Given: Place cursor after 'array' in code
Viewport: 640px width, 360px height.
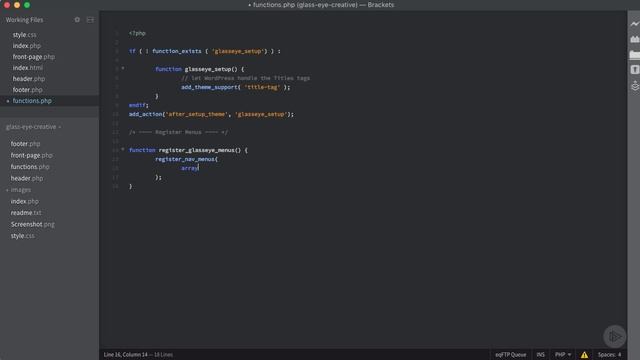Looking at the screenshot, I should coord(198,168).
